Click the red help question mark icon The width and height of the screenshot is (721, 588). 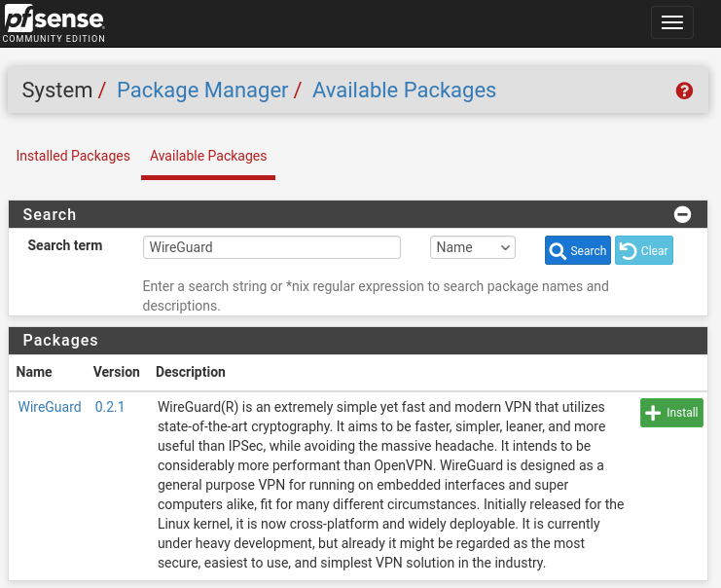pyautogui.click(x=684, y=91)
